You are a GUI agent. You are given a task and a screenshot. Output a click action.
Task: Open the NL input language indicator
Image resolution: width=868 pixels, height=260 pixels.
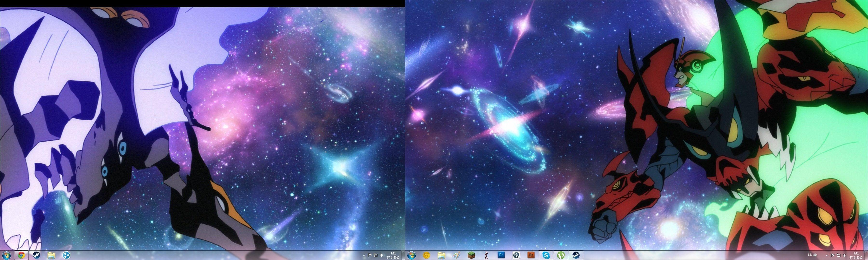(x=810, y=255)
